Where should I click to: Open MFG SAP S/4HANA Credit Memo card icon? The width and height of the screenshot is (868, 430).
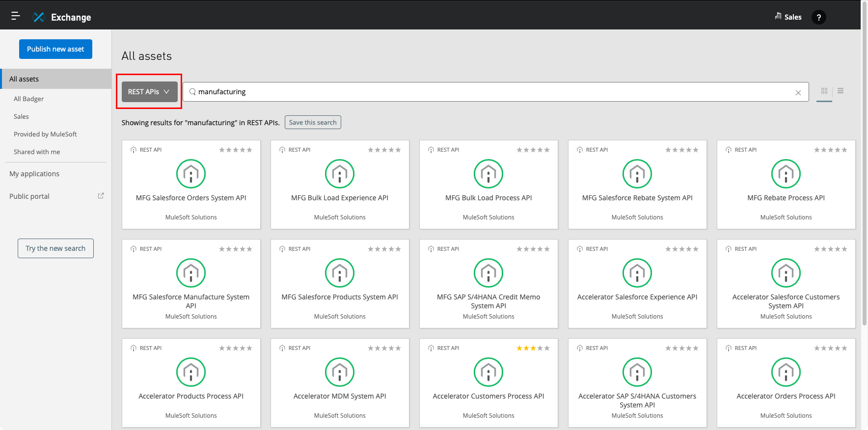pyautogui.click(x=488, y=273)
